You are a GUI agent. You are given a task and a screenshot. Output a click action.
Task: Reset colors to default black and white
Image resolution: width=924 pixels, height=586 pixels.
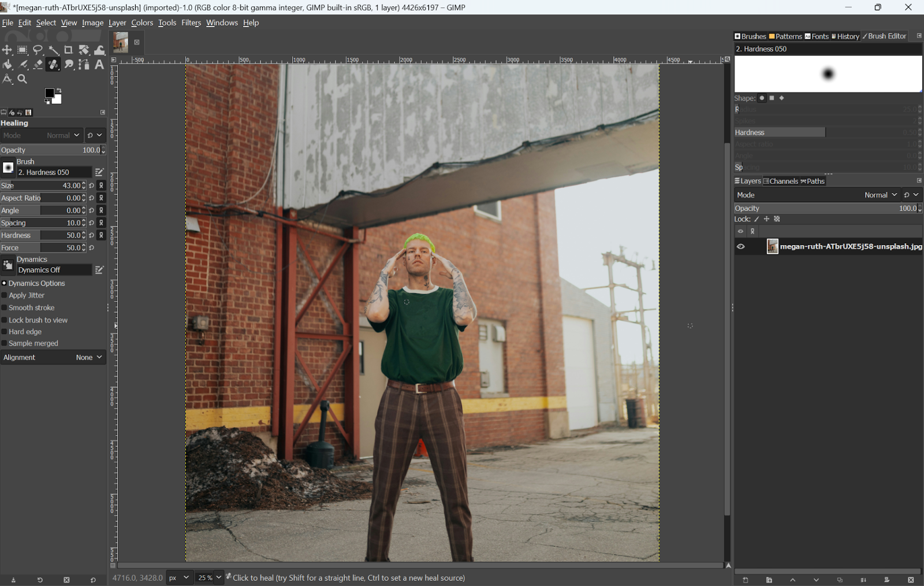[47, 102]
